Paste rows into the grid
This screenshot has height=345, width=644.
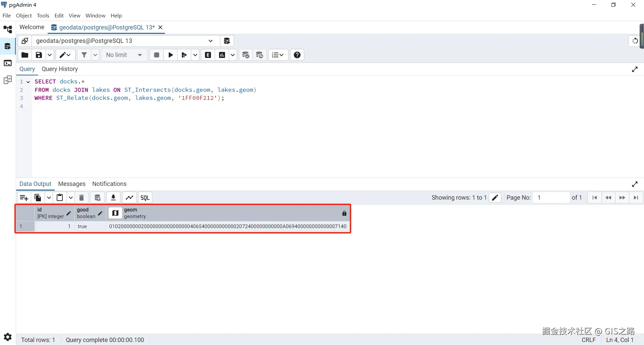point(60,198)
